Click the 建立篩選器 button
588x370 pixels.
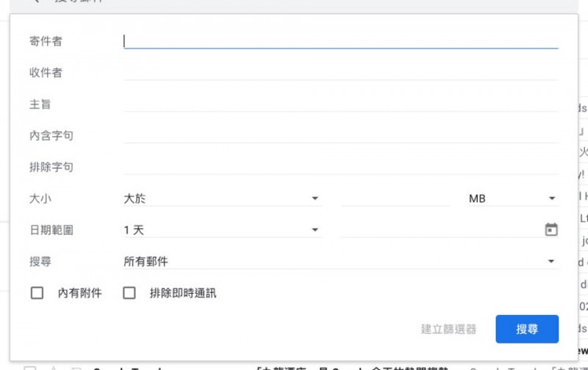click(448, 329)
